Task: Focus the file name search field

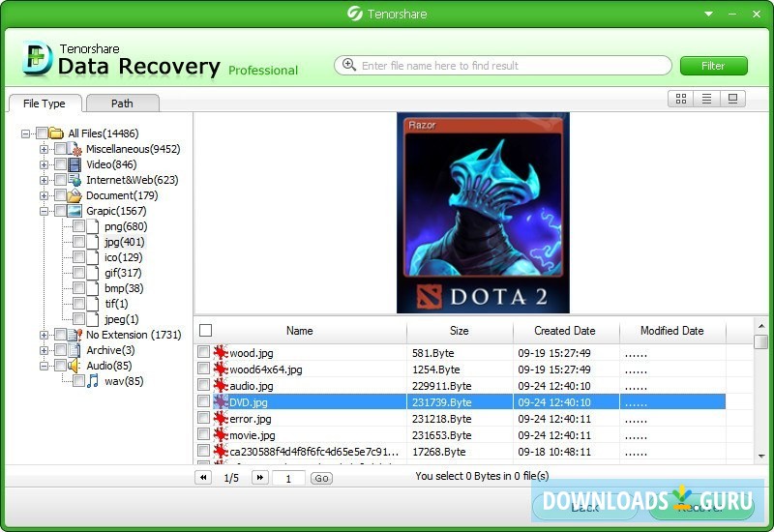Action: point(502,65)
